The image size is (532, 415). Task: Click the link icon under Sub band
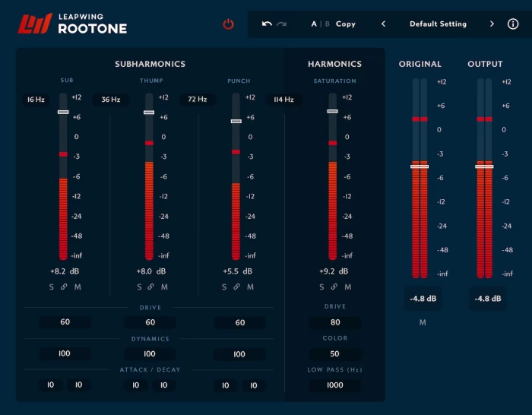(64, 287)
